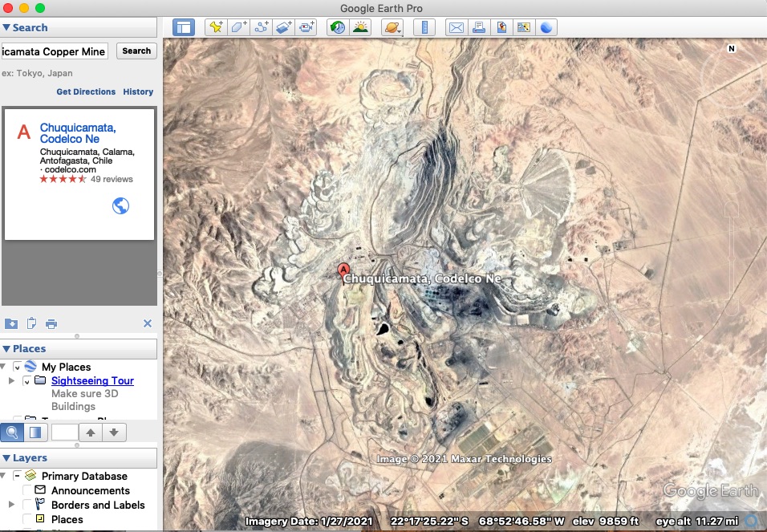
Task: Open the Get Directions link
Action: point(86,91)
